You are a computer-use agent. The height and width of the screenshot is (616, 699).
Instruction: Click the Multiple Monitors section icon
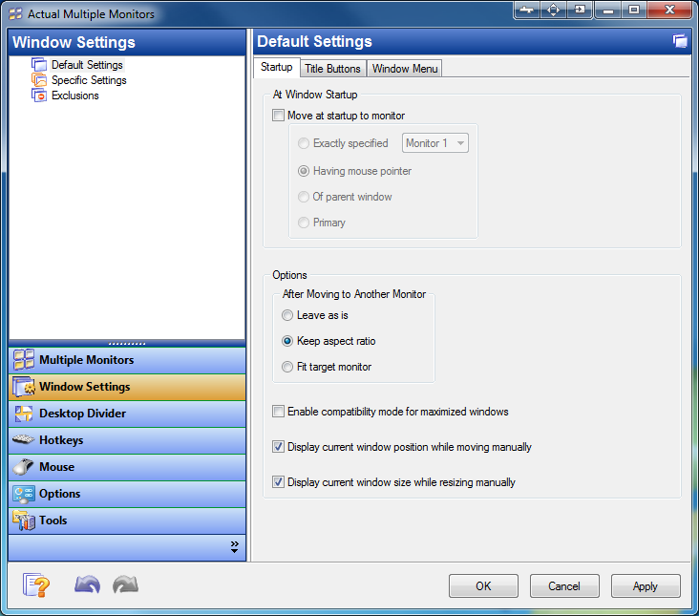(x=24, y=360)
